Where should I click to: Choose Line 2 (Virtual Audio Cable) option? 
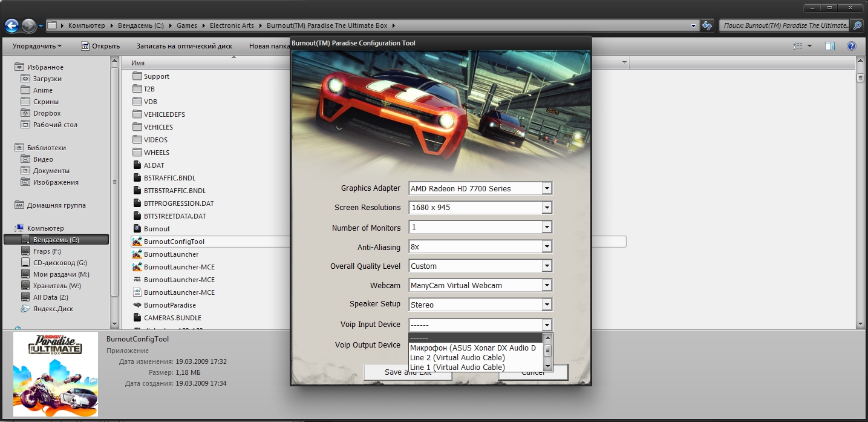[457, 358]
